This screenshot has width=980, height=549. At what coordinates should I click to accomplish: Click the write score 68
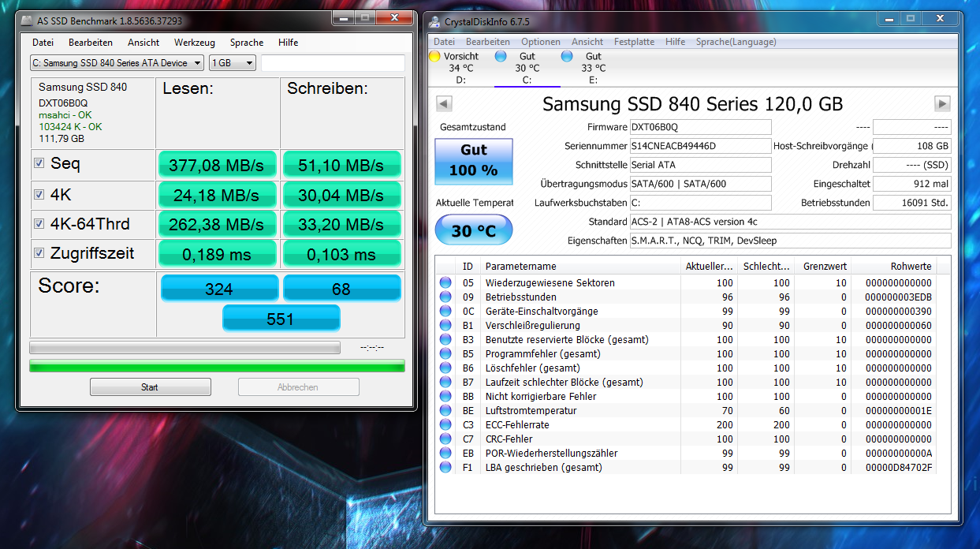tap(342, 289)
